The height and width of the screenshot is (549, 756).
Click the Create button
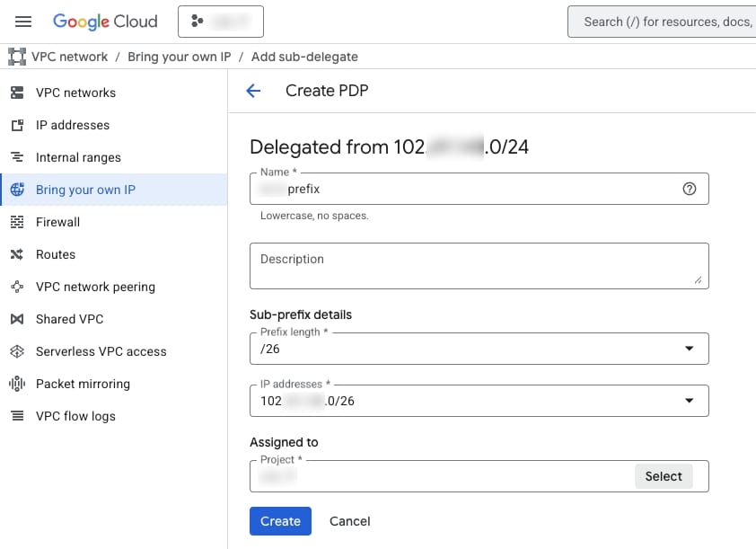[280, 521]
